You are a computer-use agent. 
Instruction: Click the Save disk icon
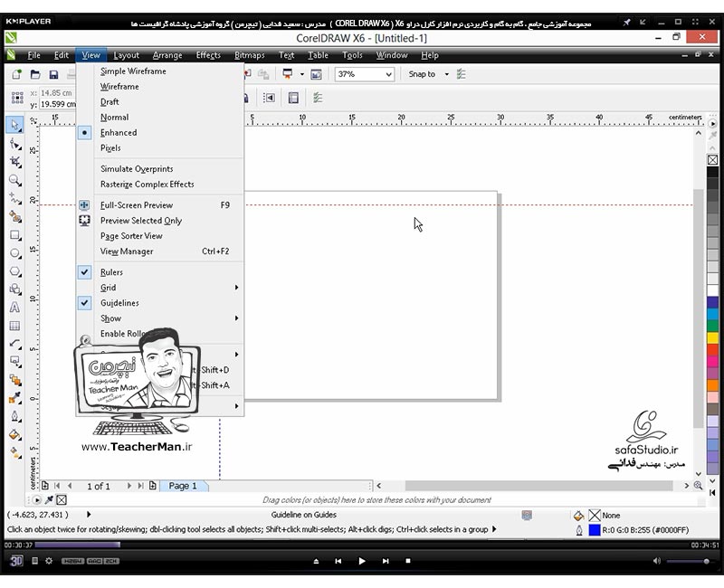coord(53,74)
